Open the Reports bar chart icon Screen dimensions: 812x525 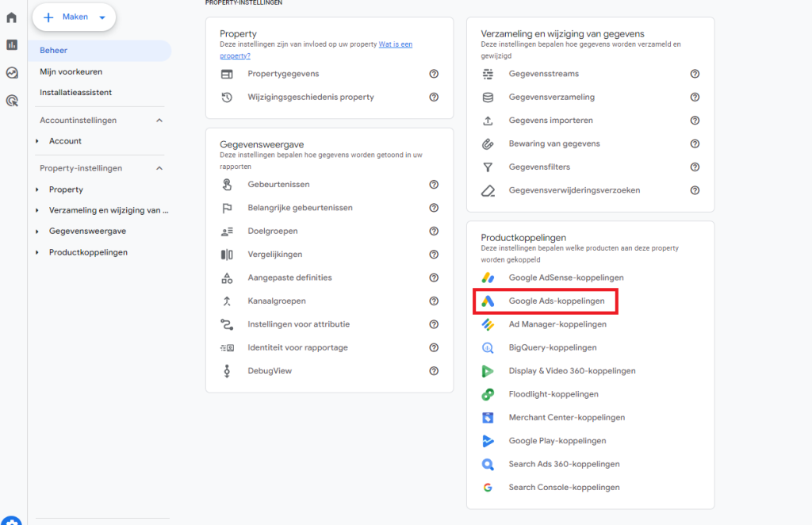(x=12, y=45)
